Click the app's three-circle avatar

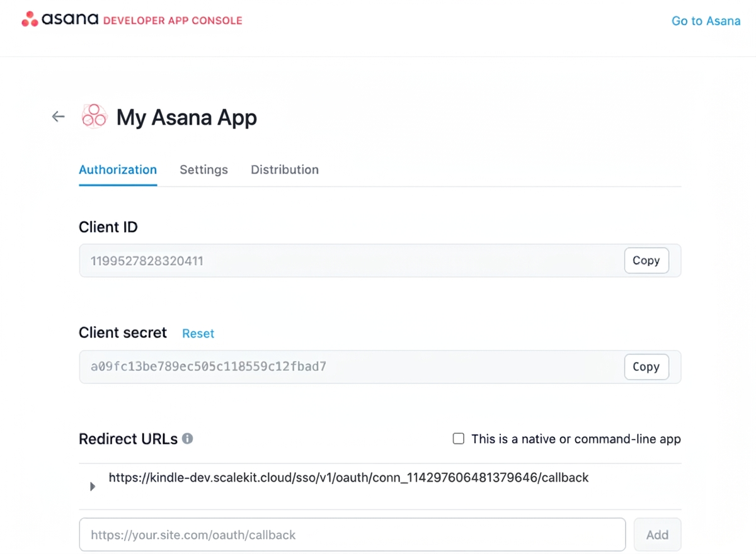pyautogui.click(x=94, y=116)
